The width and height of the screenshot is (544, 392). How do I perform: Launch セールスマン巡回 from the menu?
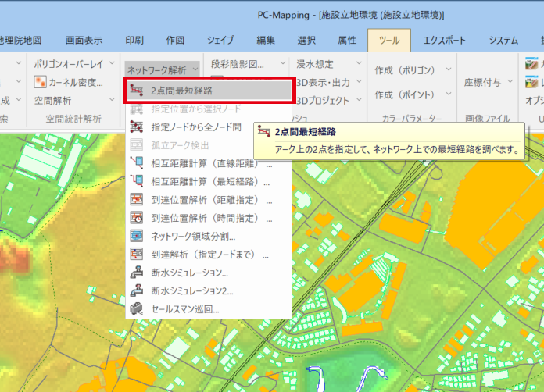(184, 309)
